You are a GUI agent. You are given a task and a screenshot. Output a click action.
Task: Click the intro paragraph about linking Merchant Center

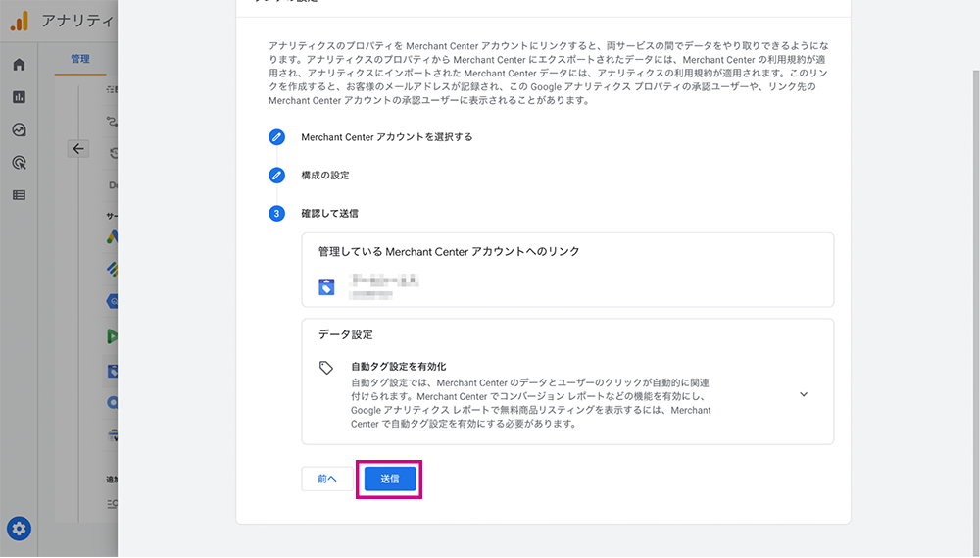point(549,73)
